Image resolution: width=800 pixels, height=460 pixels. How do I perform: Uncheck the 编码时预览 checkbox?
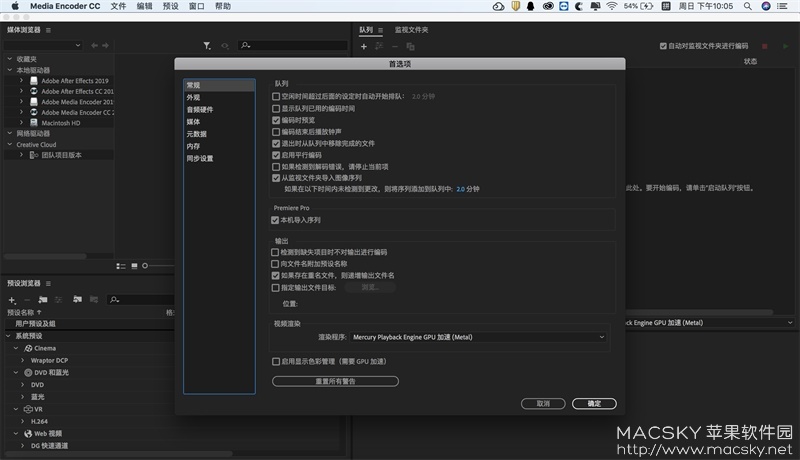[x=276, y=120]
